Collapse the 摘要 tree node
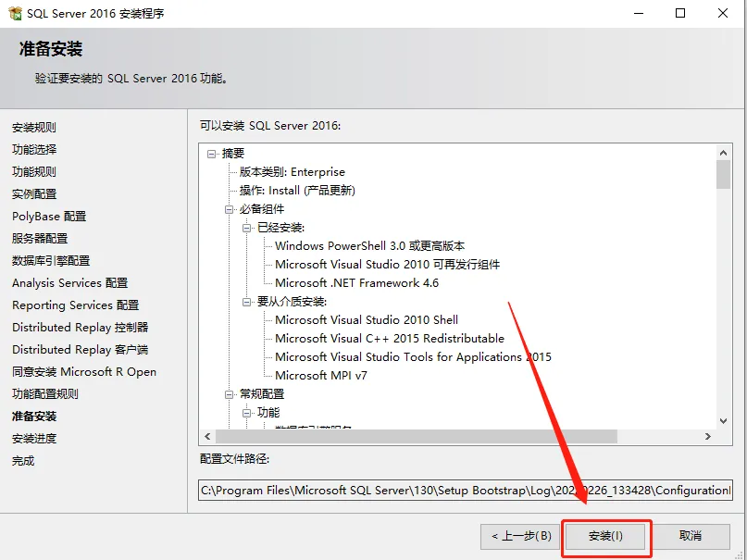Screen dimensions: 747x560 click(x=212, y=154)
